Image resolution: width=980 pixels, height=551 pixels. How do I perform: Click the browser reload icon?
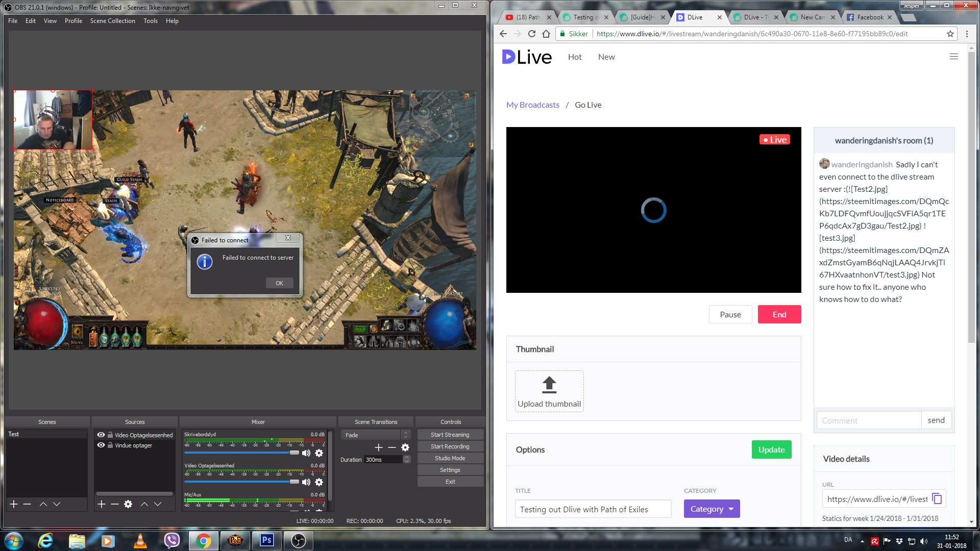tap(532, 34)
